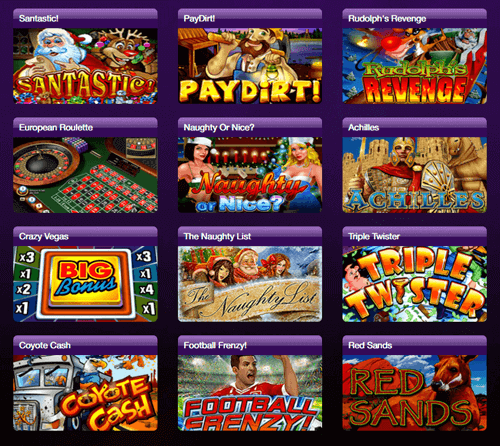Open Crazy Vegas Big Bonus image

coord(85,284)
